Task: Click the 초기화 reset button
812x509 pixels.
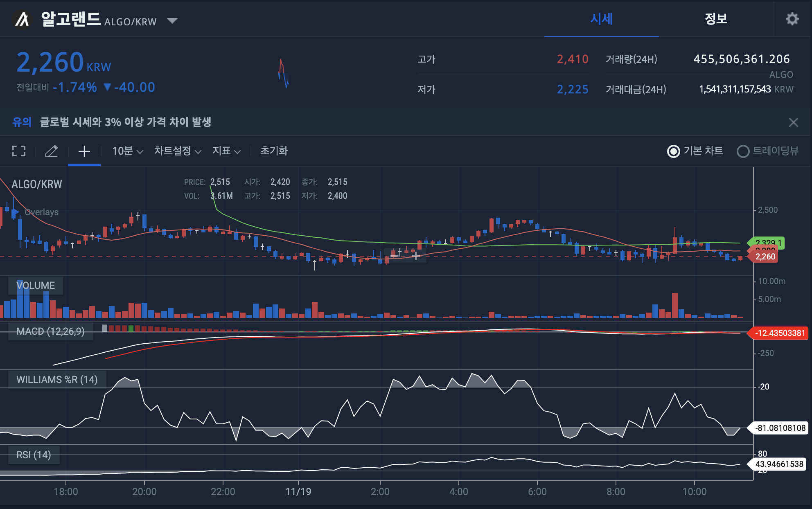Action: pos(274,151)
